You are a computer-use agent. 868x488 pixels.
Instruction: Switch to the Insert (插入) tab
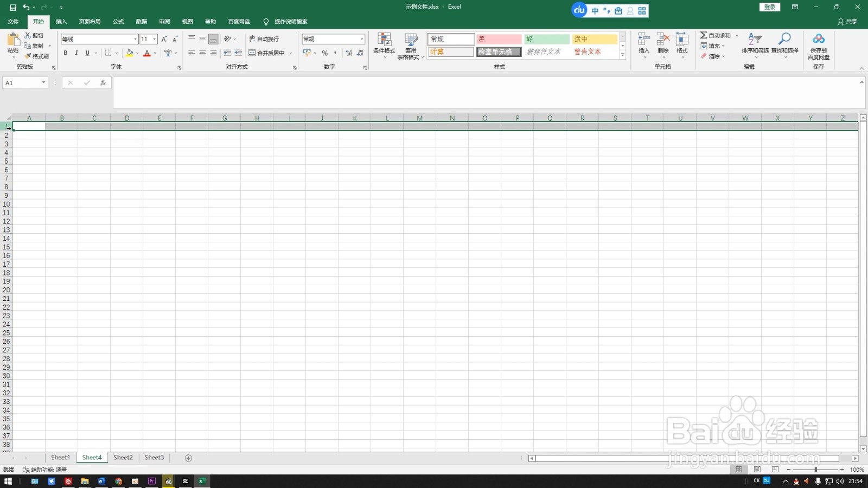[61, 22]
